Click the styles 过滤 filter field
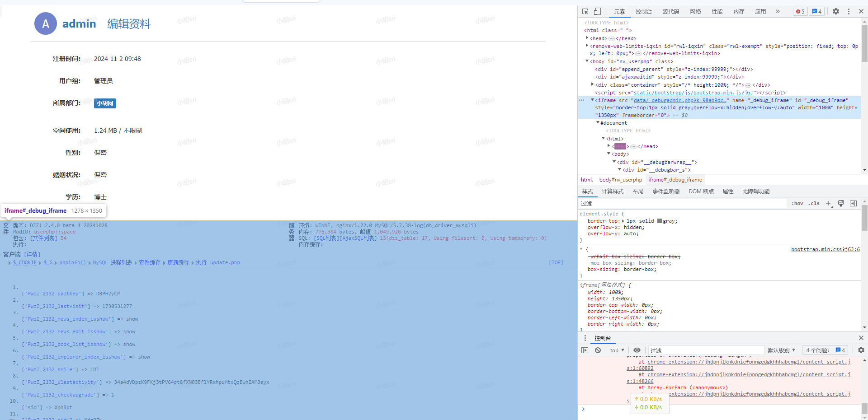 (683, 204)
